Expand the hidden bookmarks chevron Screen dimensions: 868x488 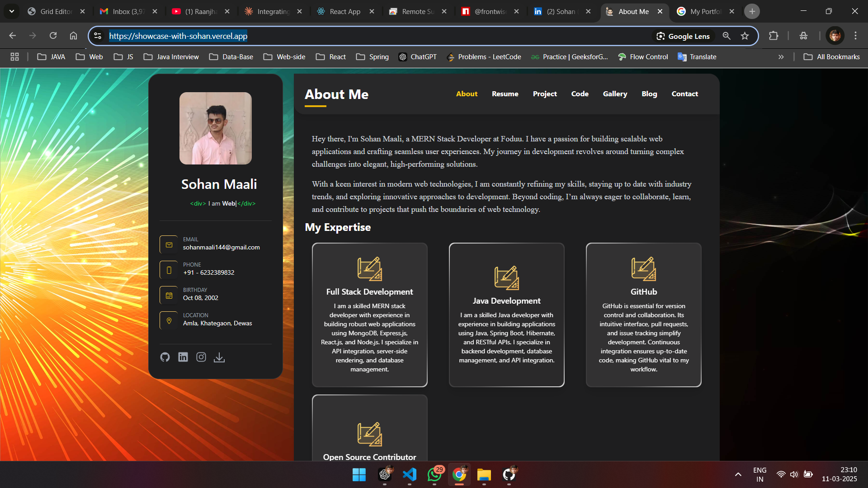point(781,57)
